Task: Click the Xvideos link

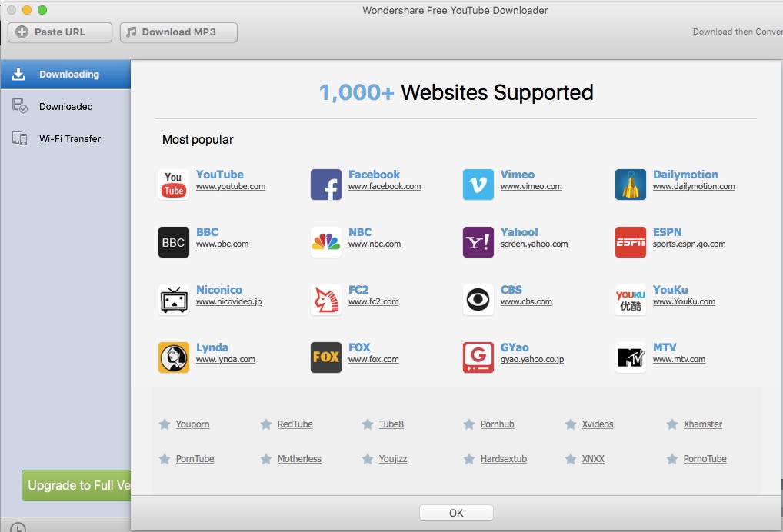Action: [x=597, y=424]
